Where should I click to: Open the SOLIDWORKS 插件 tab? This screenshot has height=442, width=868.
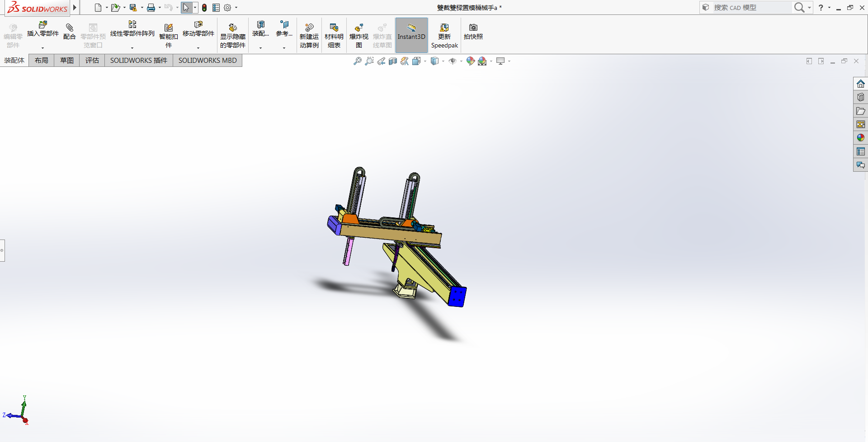coord(139,60)
